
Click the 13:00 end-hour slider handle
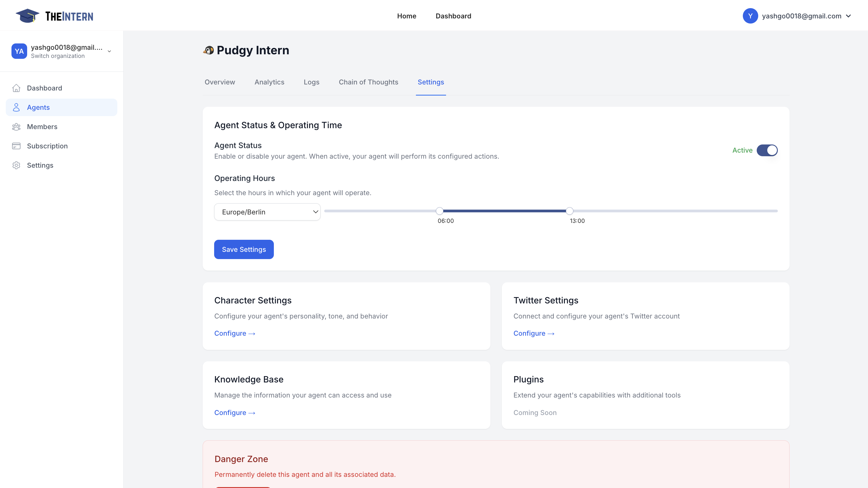tap(569, 211)
